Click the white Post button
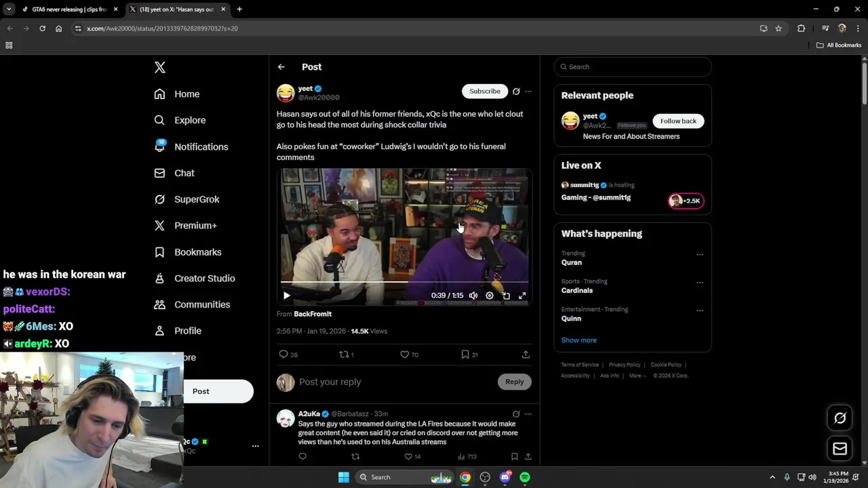The height and width of the screenshot is (488, 868). click(218, 391)
